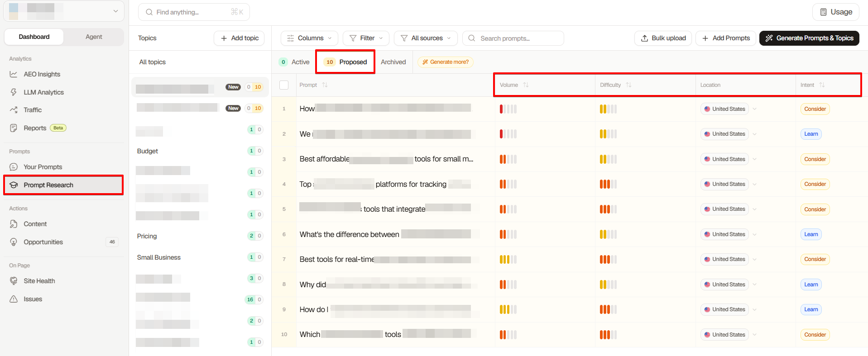This screenshot has height=356, width=868.
Task: Tick the select-all checkbox in table header
Action: pos(284,85)
